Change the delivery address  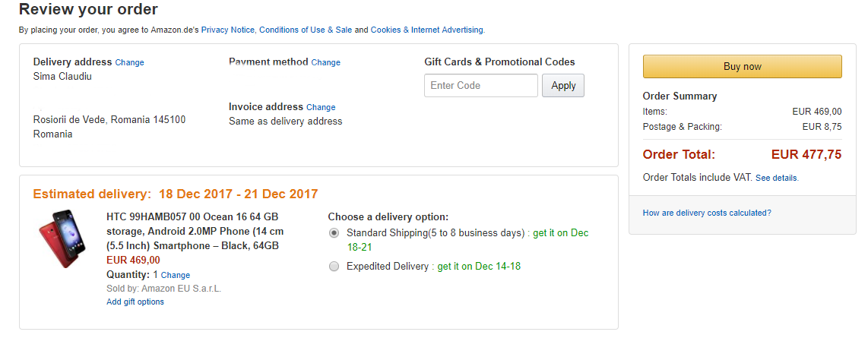tap(129, 62)
